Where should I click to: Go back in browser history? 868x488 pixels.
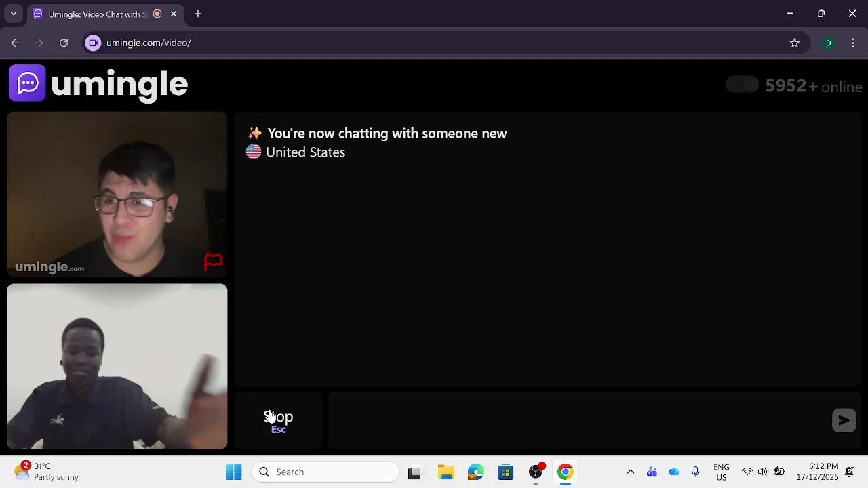coord(15,43)
